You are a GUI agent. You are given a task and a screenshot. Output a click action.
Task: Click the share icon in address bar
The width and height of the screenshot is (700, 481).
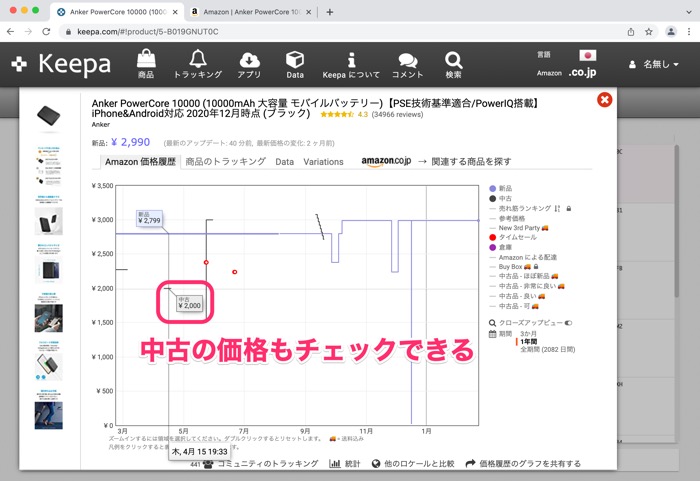(x=631, y=32)
